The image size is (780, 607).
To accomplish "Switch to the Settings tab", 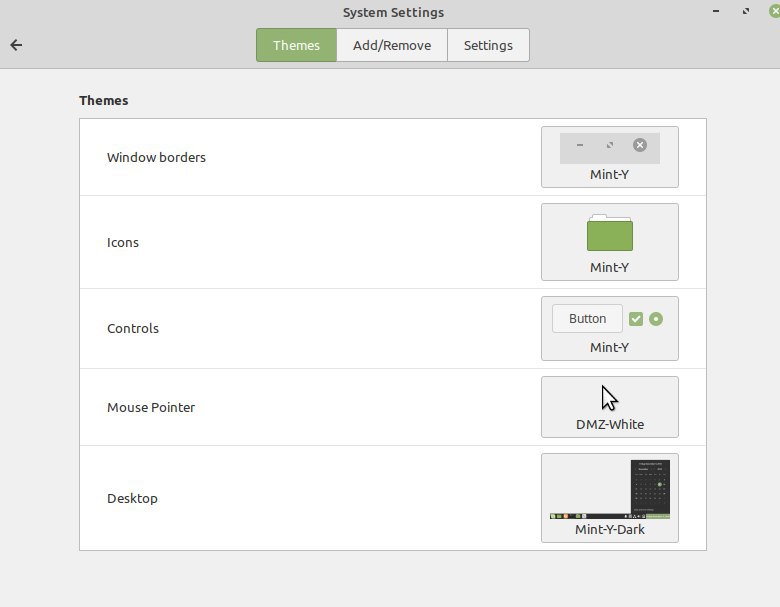I will click(488, 45).
